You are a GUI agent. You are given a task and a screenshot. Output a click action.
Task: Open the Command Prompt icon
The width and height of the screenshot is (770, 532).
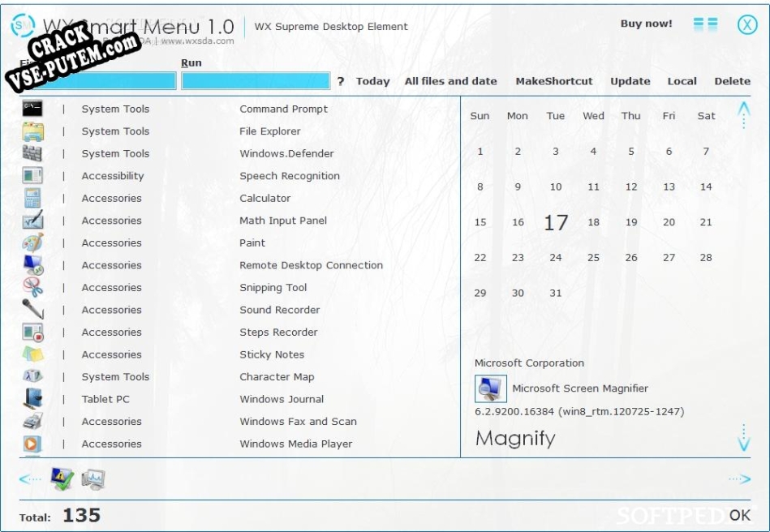(32, 109)
